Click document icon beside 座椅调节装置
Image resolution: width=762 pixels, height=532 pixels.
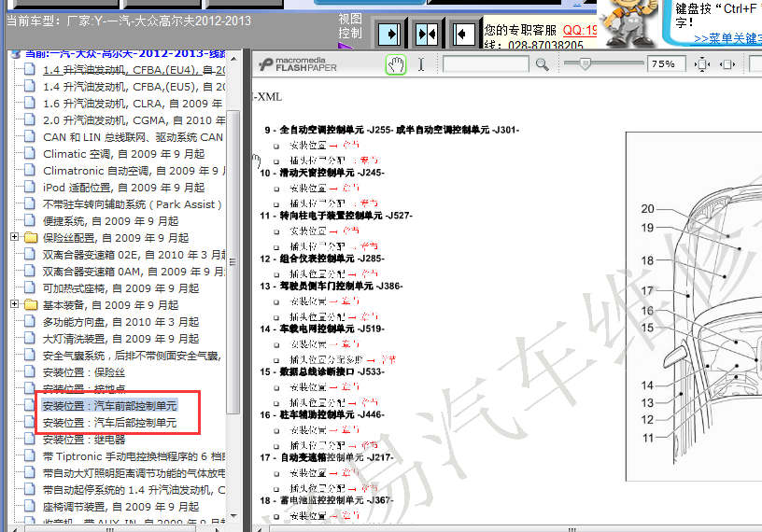30,506
